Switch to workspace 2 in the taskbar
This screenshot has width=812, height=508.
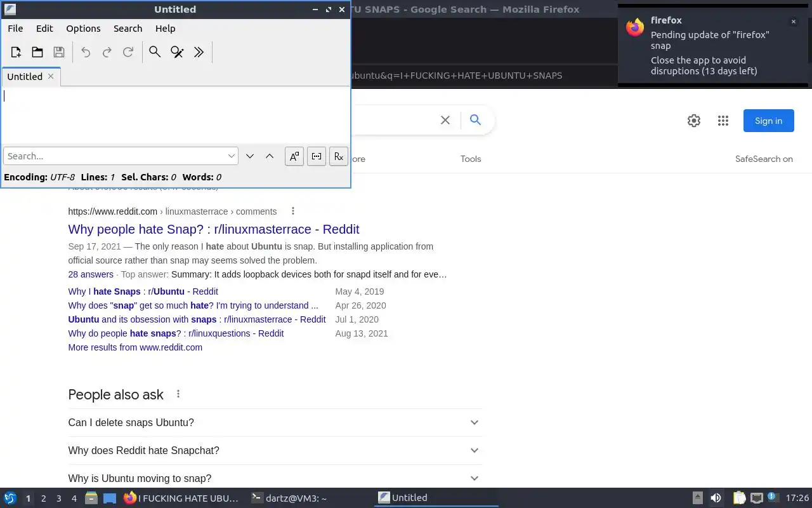tap(43, 498)
